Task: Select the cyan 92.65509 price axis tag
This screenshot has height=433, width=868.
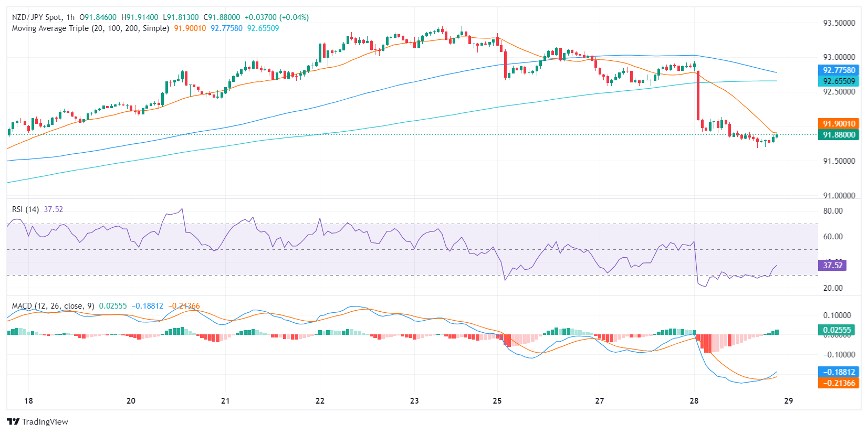Action: [x=839, y=81]
